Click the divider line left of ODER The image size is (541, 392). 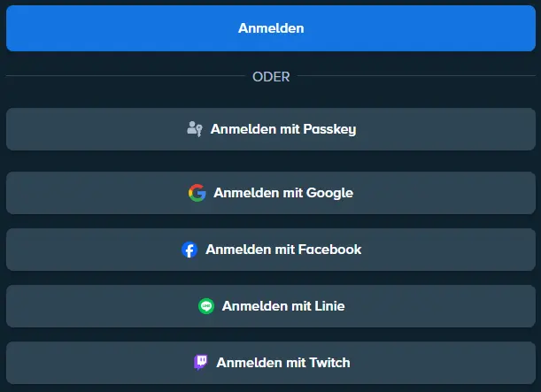click(x=124, y=77)
